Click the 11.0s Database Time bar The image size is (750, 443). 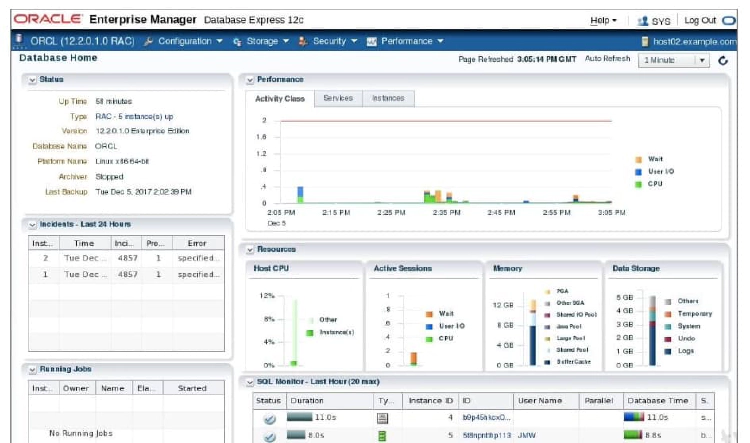(634, 417)
